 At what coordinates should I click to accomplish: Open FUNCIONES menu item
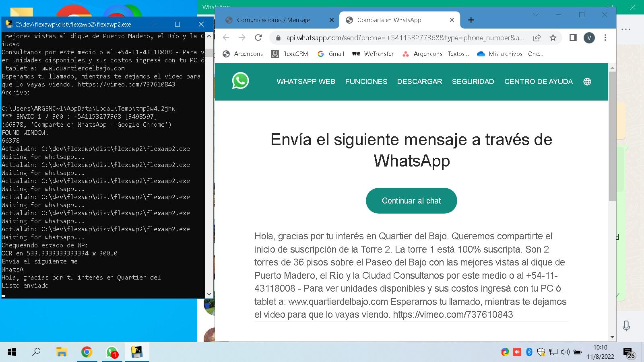(x=366, y=82)
